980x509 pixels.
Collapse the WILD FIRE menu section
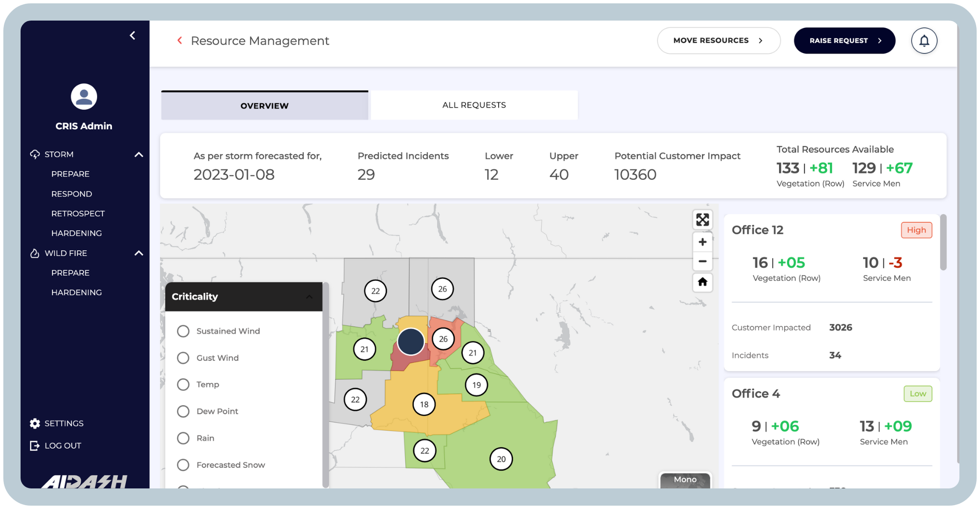click(x=139, y=253)
